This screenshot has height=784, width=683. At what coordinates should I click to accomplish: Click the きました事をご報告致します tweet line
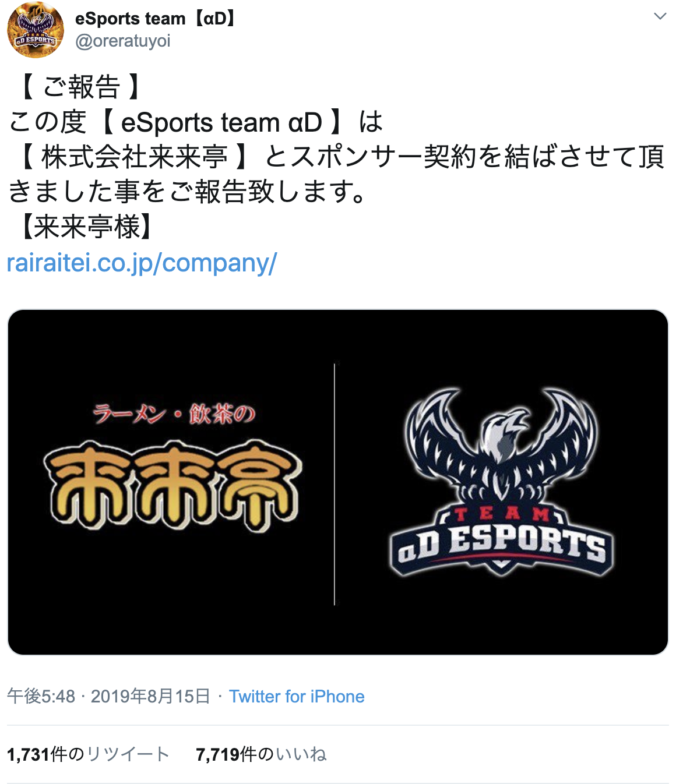(188, 192)
